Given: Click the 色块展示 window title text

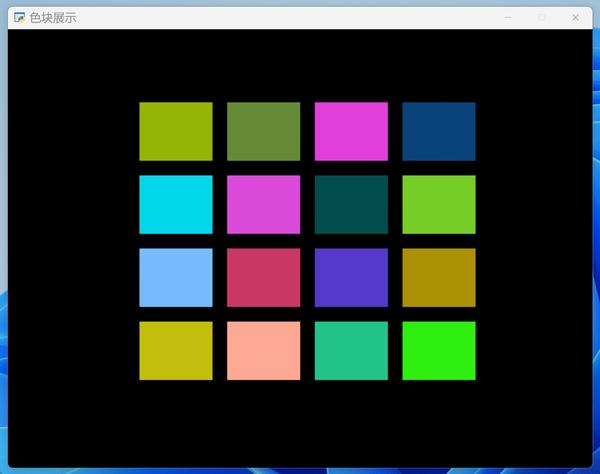Looking at the screenshot, I should (52, 17).
